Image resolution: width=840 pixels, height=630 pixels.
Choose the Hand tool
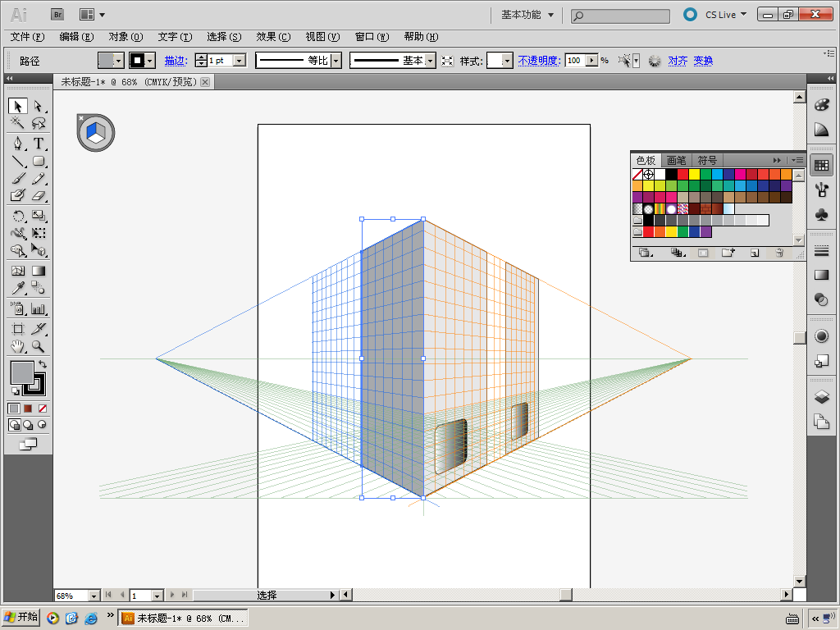(x=17, y=347)
